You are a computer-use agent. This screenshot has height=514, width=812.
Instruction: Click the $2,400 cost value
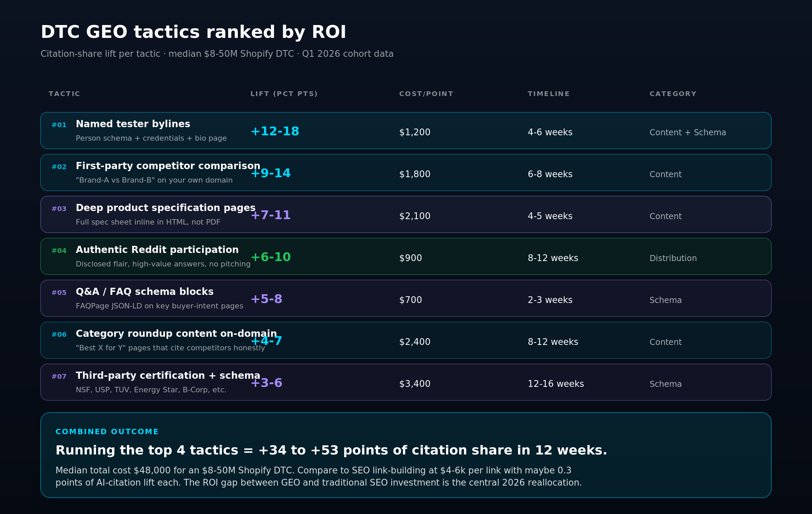coord(415,342)
